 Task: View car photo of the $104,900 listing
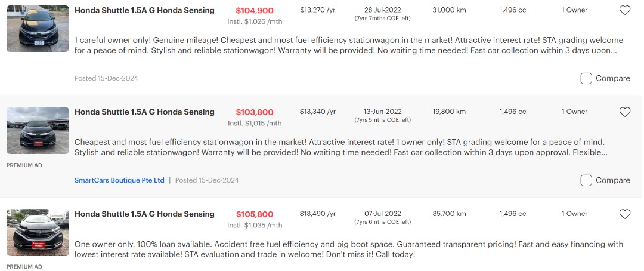click(38, 29)
